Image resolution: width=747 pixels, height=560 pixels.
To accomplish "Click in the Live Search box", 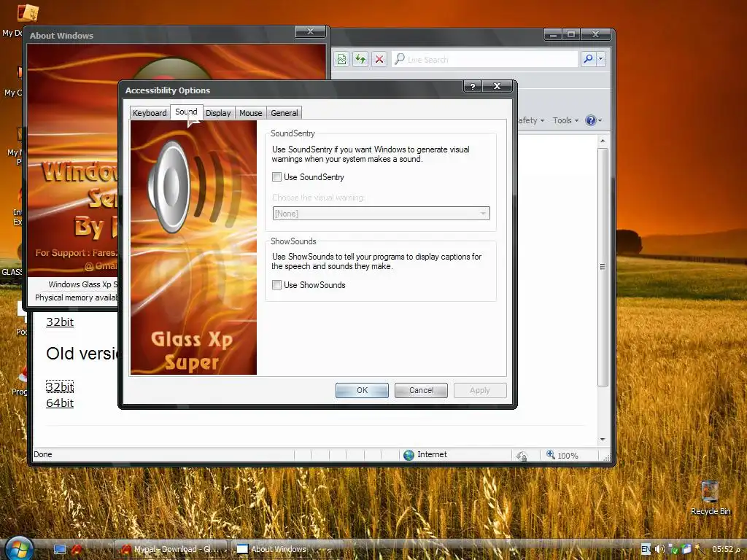I will (484, 59).
